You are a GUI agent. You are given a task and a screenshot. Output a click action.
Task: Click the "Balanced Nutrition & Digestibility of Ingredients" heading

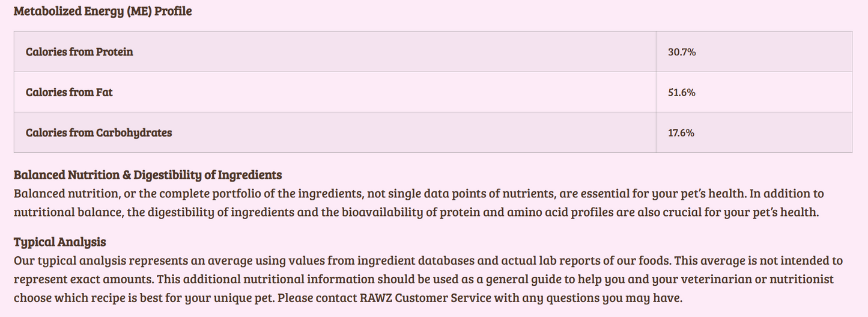(x=148, y=175)
